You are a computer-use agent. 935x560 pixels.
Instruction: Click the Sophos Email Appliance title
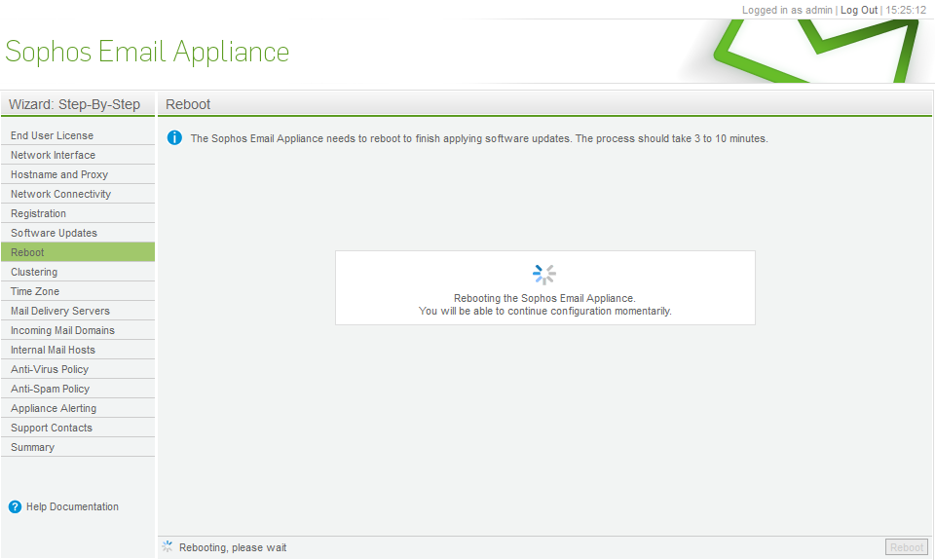[147, 52]
